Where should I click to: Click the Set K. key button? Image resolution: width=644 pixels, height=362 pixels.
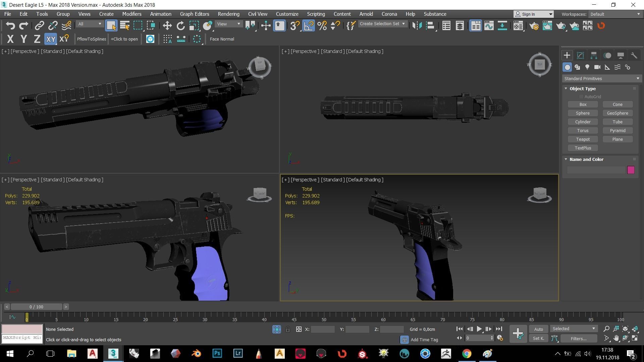[x=538, y=339]
